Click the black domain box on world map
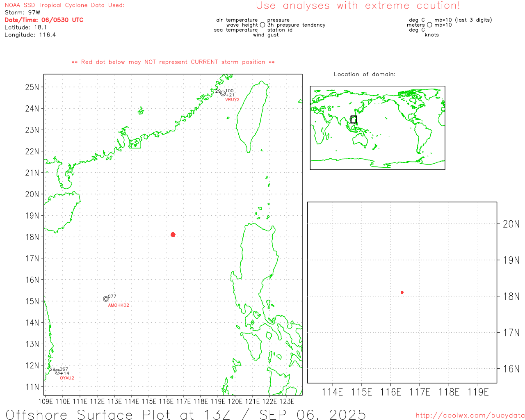The image size is (525, 420). pyautogui.click(x=354, y=119)
